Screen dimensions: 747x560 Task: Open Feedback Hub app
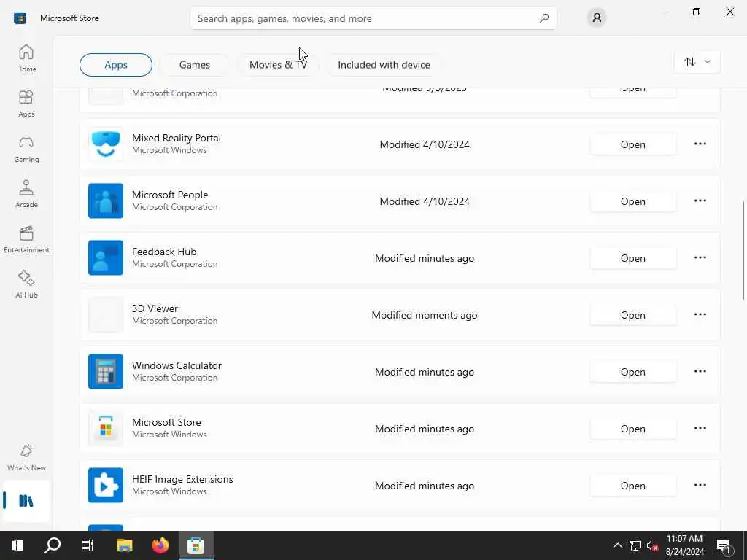[x=632, y=258]
